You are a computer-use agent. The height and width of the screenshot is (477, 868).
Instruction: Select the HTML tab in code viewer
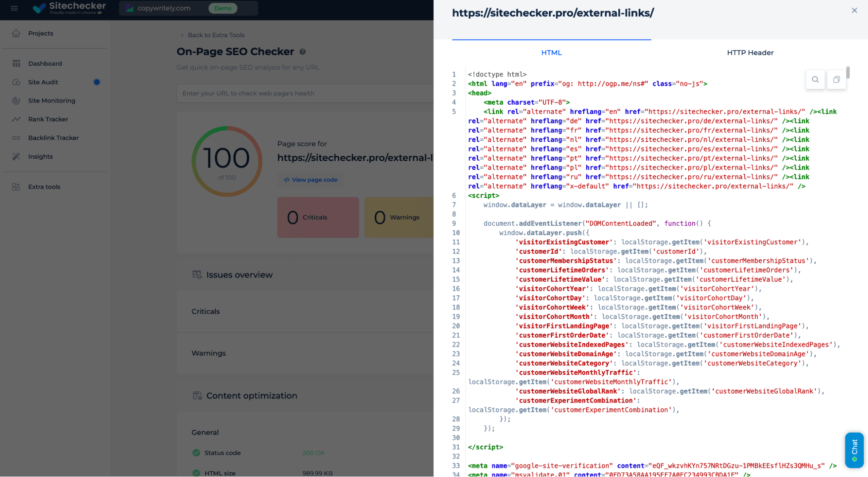(x=551, y=52)
